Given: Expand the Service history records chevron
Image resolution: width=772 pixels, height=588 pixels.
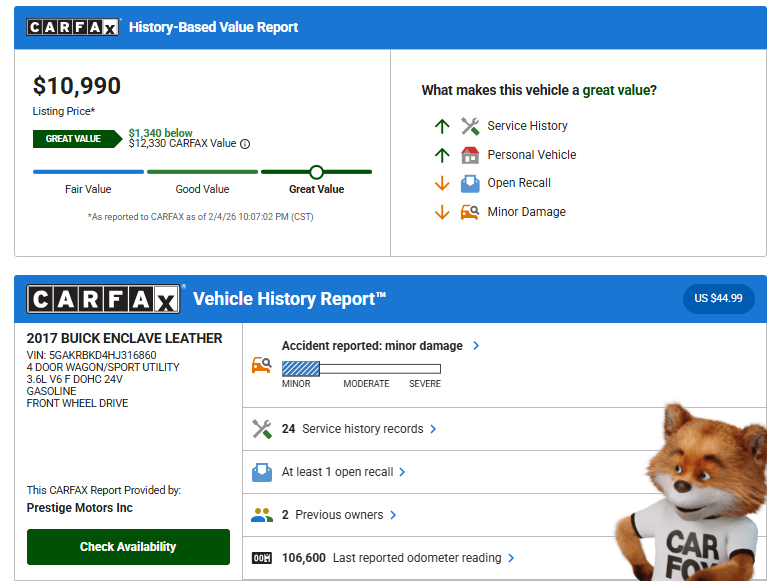Looking at the screenshot, I should click(433, 429).
